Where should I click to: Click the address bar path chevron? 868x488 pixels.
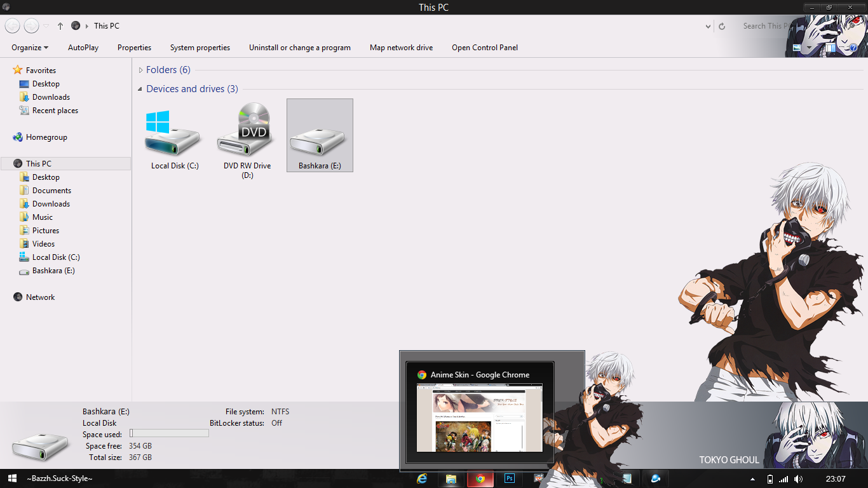87,26
